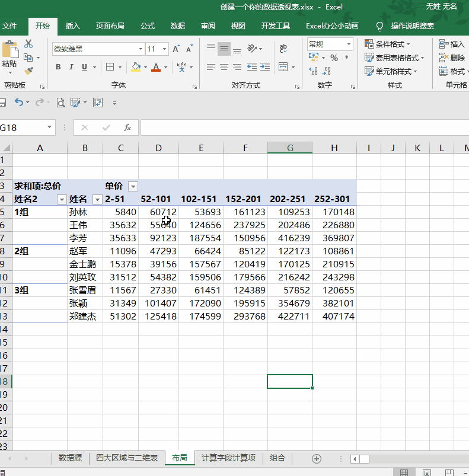Open 计算字段计算项 worksheet tab
This screenshot has width=469, height=476.
[228, 458]
